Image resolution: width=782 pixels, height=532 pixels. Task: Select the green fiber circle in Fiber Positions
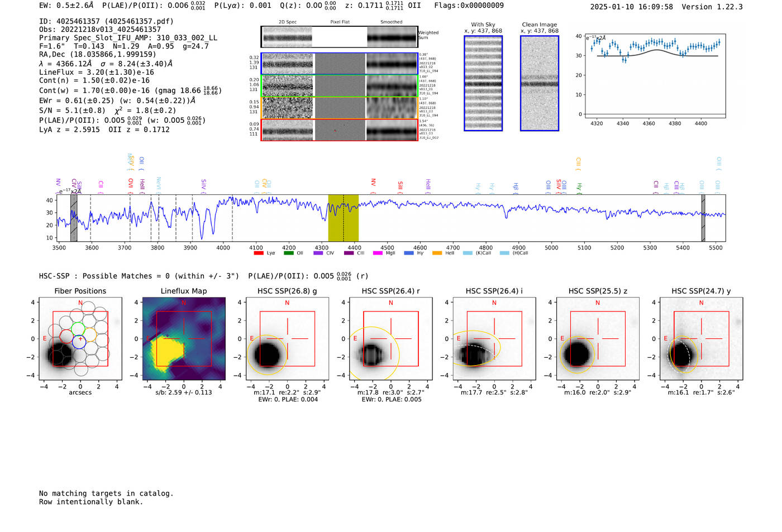(78, 329)
